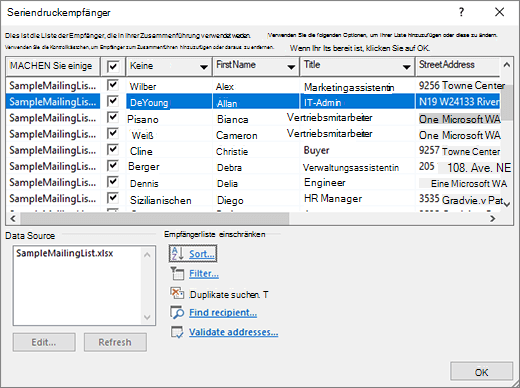Image resolution: width=520 pixels, height=388 pixels.
Task: Click the Duplikate suchen link
Action: (x=229, y=294)
